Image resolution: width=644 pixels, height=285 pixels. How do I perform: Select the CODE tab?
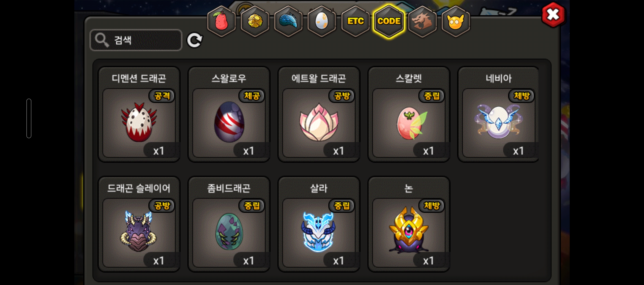point(389,21)
